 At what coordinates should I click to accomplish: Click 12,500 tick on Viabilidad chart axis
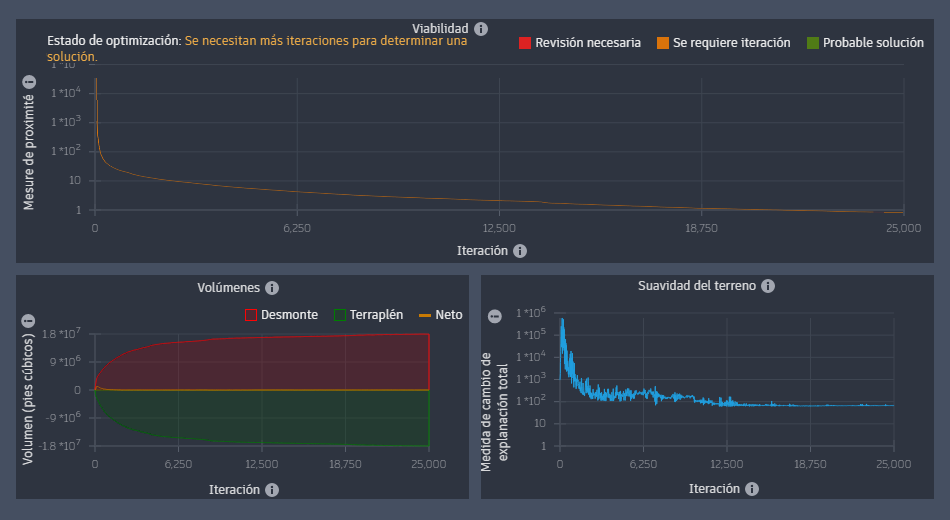point(499,228)
